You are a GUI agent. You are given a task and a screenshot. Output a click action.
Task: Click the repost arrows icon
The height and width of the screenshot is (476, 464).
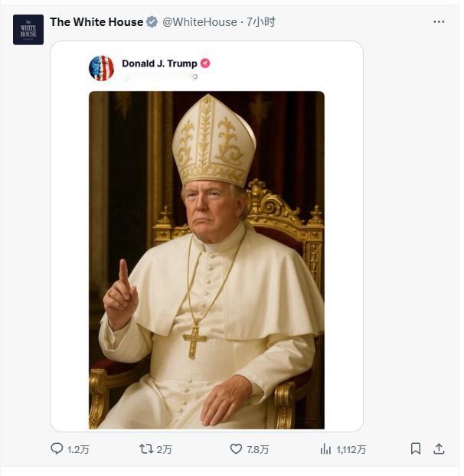tap(146, 448)
